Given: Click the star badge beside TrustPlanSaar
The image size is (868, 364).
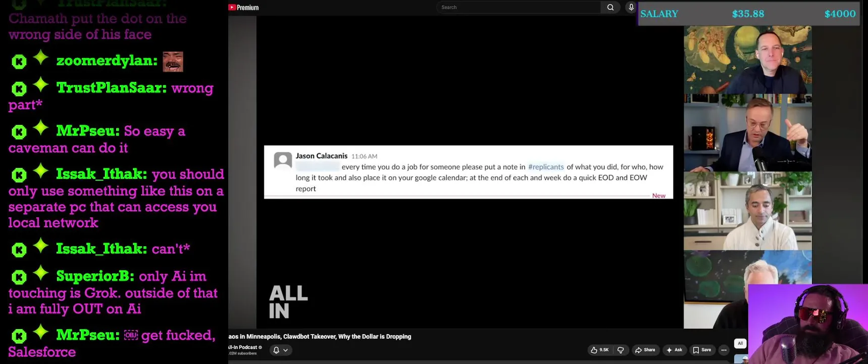Looking at the screenshot, I should coord(41,85).
